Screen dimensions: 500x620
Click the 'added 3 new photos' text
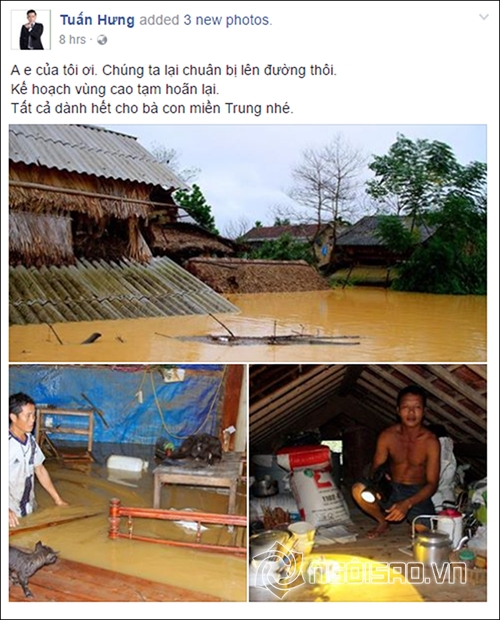pyautogui.click(x=206, y=20)
